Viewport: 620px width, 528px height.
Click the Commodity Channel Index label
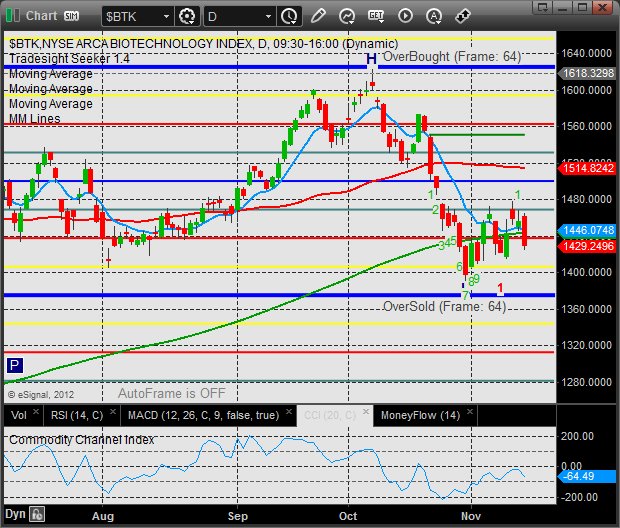(81, 440)
